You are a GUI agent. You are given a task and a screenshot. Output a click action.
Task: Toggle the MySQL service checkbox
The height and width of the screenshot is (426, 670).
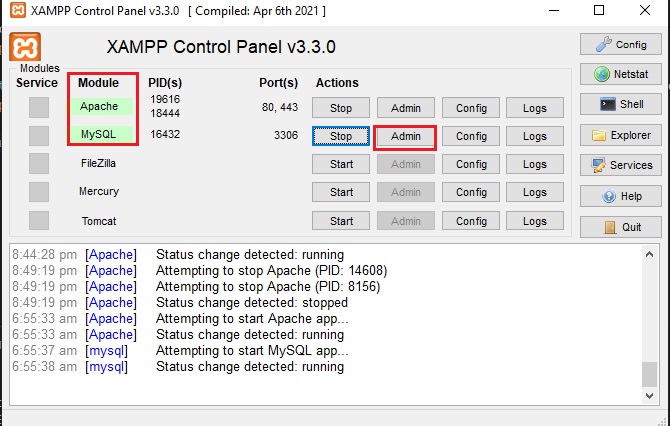(x=39, y=135)
